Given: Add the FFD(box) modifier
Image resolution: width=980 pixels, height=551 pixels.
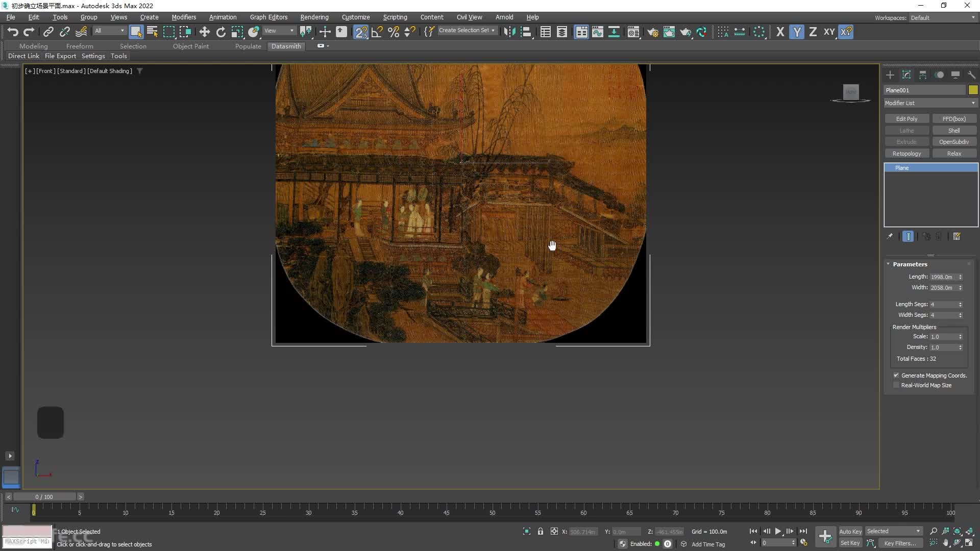Looking at the screenshot, I should 954,119.
